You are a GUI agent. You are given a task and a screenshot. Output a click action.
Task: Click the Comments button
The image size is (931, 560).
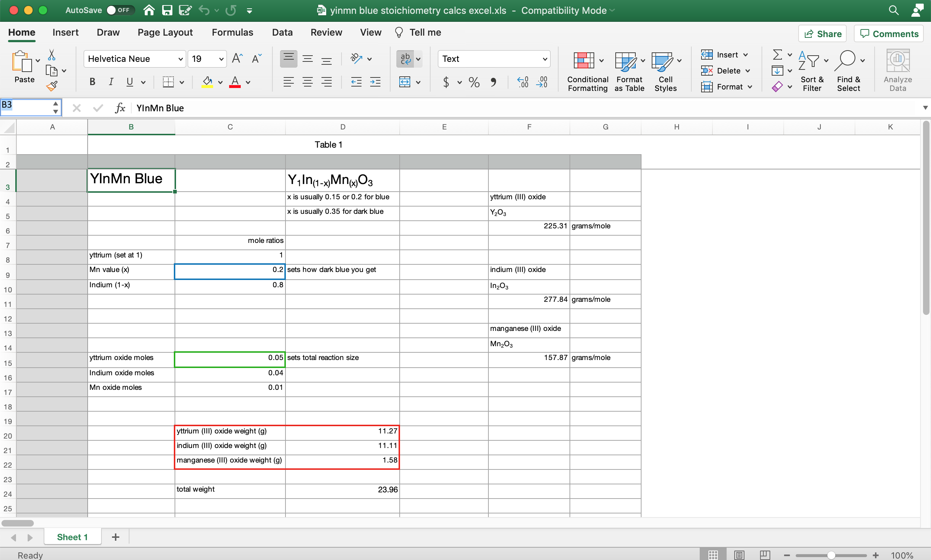[x=890, y=32]
